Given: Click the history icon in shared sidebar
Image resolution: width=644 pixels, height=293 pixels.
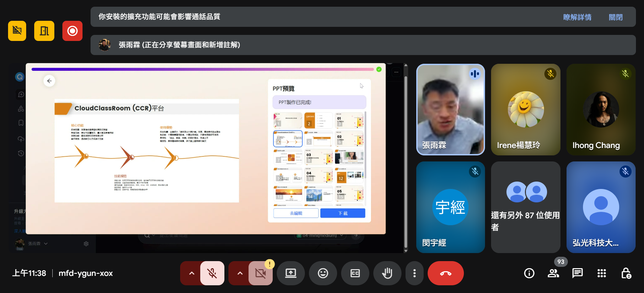Looking at the screenshot, I should (x=21, y=153).
